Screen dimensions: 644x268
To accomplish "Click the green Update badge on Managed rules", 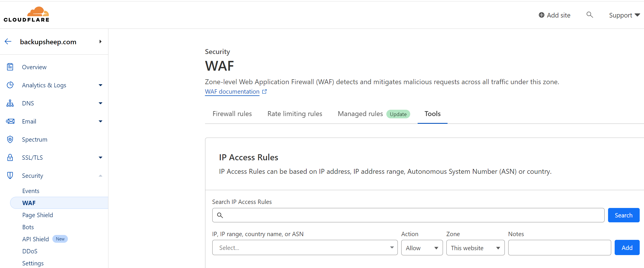I will pyautogui.click(x=398, y=114).
